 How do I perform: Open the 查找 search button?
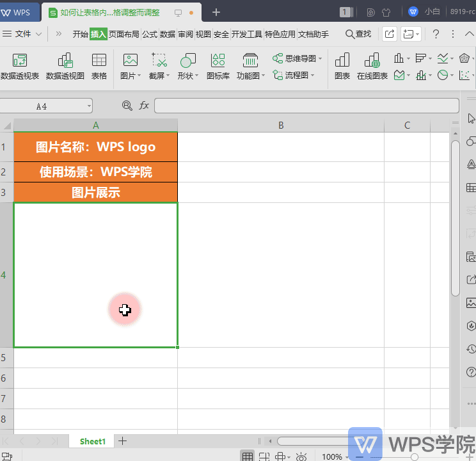coord(358,34)
